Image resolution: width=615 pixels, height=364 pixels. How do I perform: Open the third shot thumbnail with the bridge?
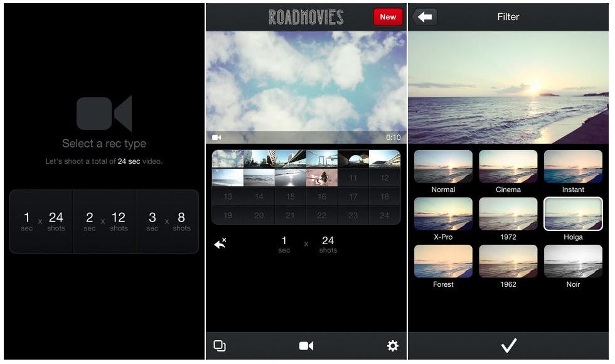click(291, 159)
